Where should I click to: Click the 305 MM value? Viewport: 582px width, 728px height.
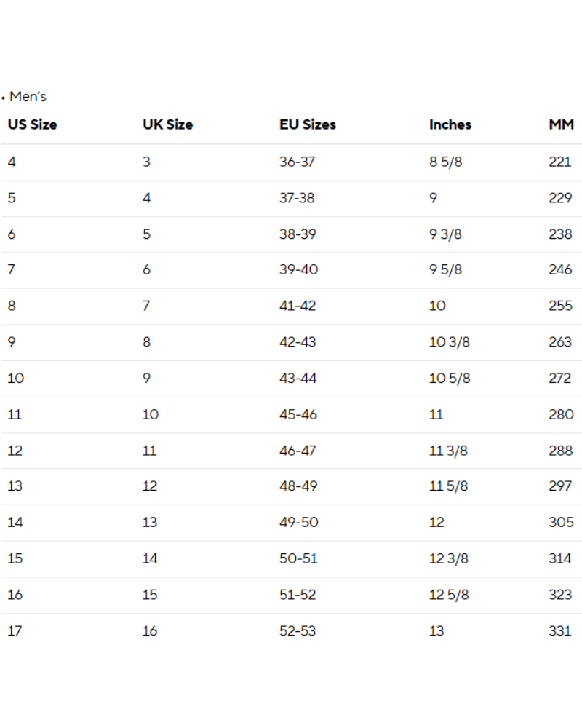pyautogui.click(x=560, y=522)
